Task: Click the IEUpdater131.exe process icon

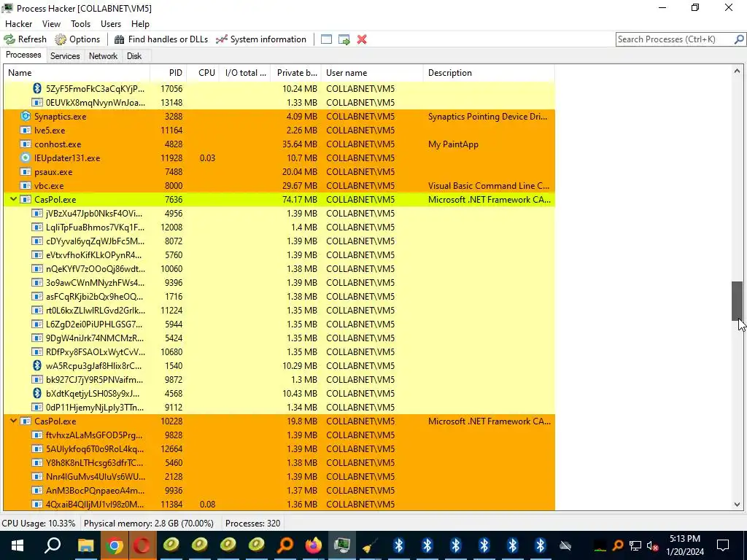Action: pyautogui.click(x=26, y=157)
